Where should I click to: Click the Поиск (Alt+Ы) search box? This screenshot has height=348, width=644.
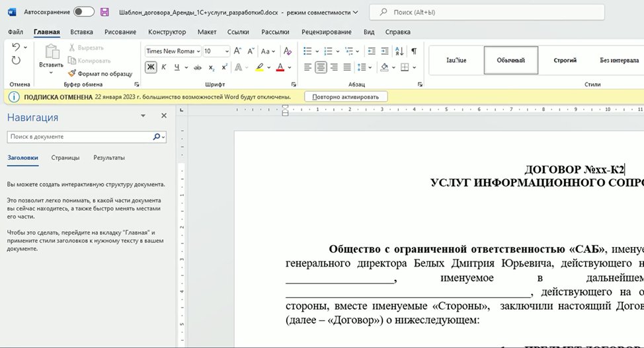click(487, 13)
